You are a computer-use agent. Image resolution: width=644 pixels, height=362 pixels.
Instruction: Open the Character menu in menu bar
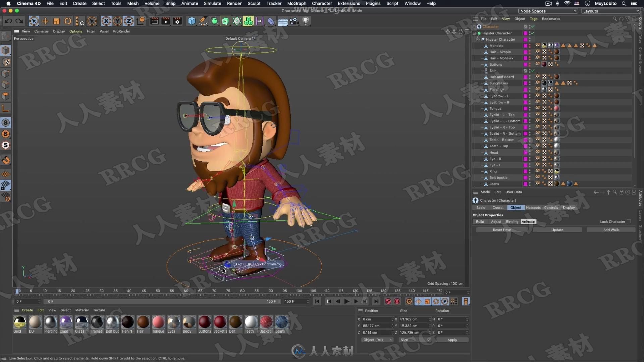[322, 3]
